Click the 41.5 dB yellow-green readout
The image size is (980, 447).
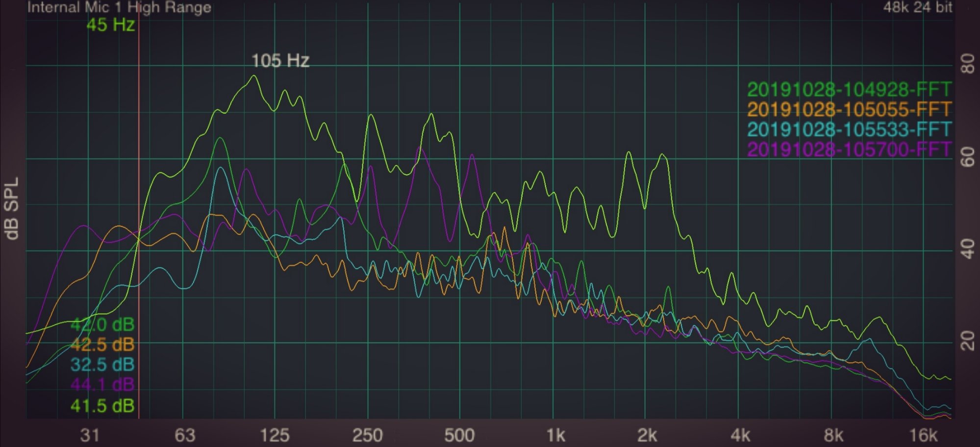point(102,406)
